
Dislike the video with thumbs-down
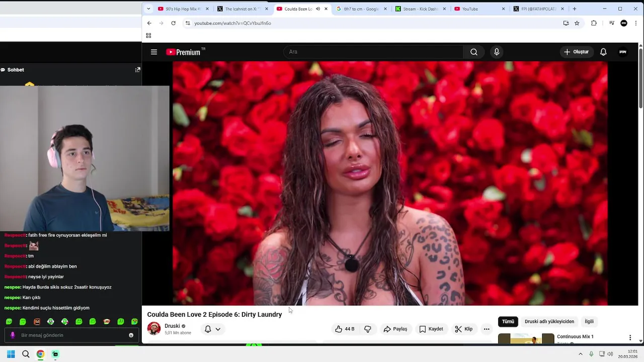(x=368, y=329)
